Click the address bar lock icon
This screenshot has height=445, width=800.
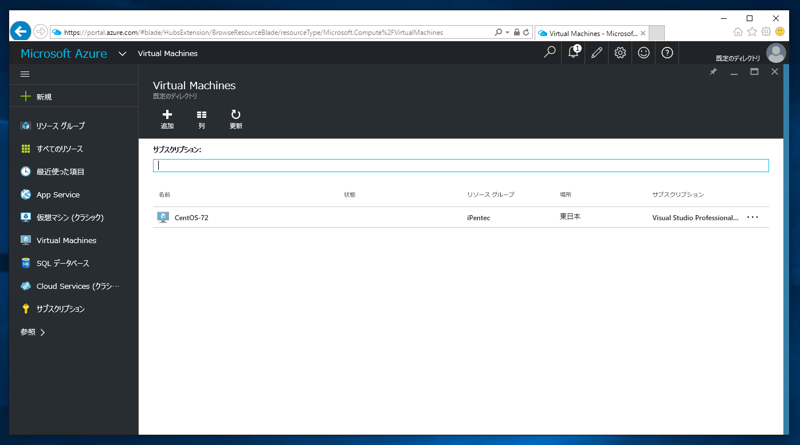click(x=517, y=32)
